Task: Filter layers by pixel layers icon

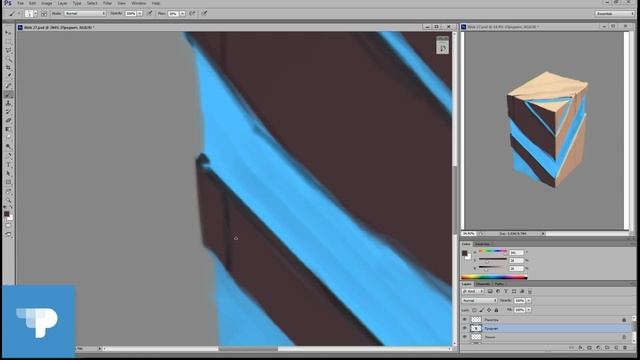Action: click(490, 291)
